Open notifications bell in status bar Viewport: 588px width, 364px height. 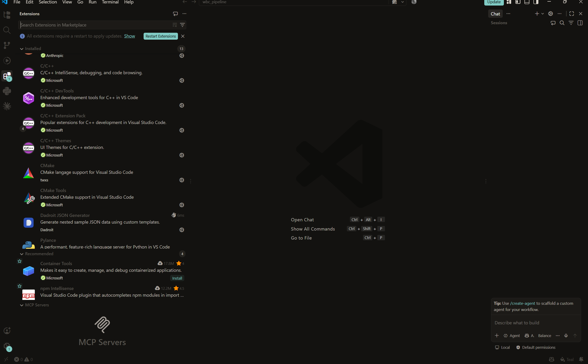(x=581, y=359)
